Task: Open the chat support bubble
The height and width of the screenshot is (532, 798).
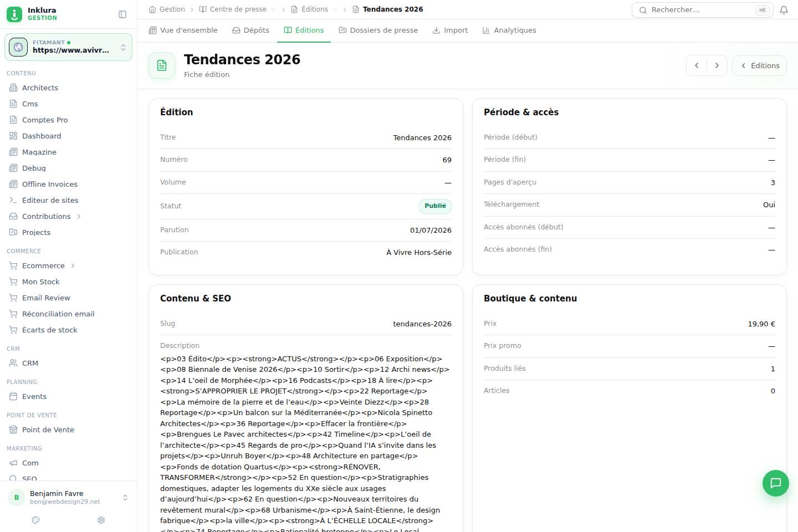Action: pyautogui.click(x=776, y=483)
